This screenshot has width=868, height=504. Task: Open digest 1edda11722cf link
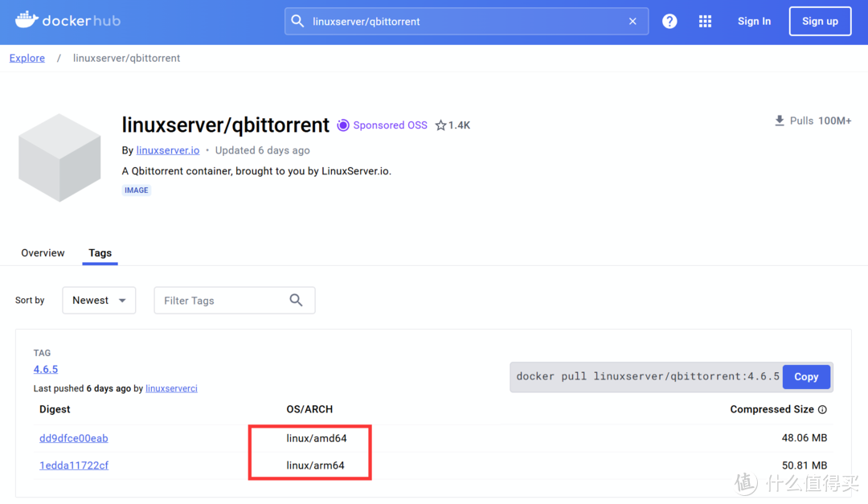point(74,465)
